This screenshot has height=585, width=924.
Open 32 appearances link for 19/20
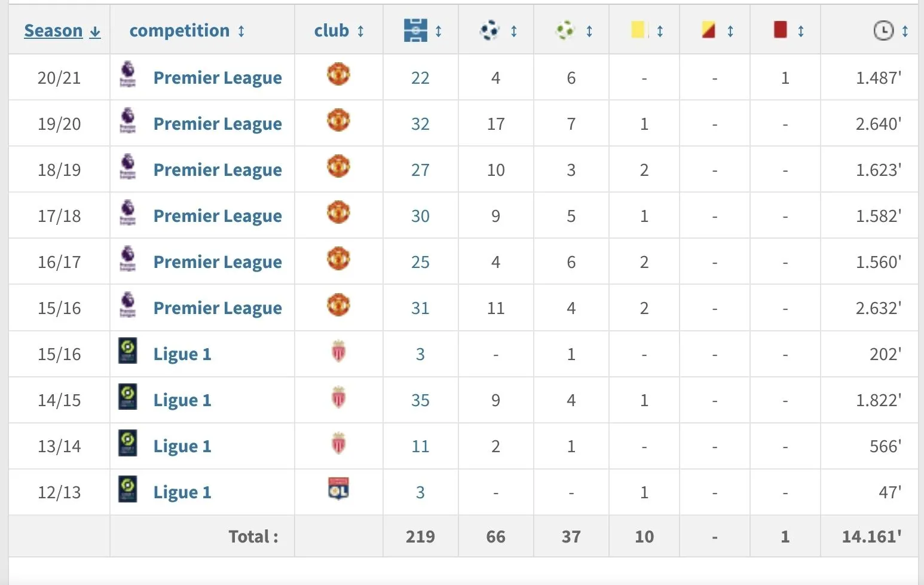tap(420, 124)
